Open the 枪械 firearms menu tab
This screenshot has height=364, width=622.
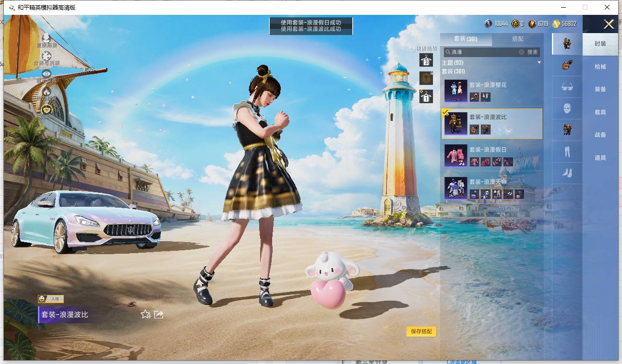pos(600,67)
